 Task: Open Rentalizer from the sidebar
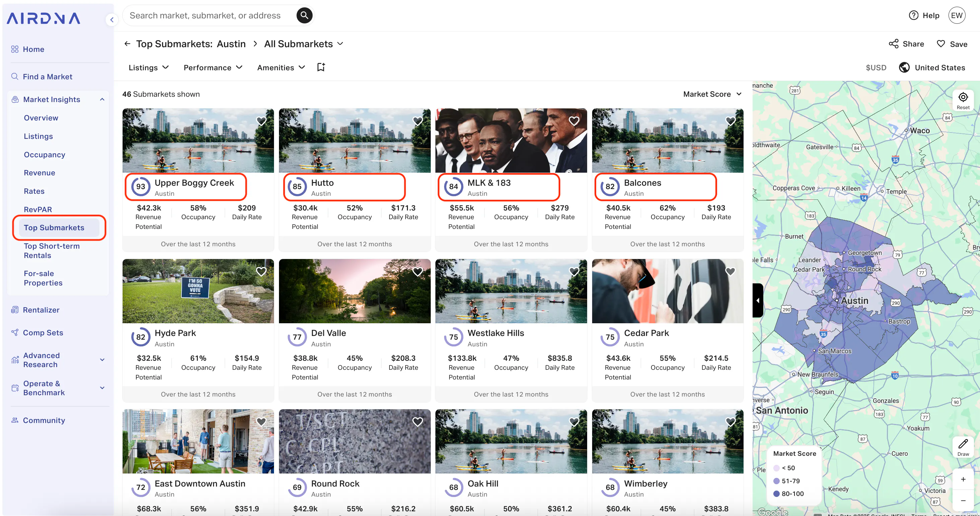[x=41, y=310]
